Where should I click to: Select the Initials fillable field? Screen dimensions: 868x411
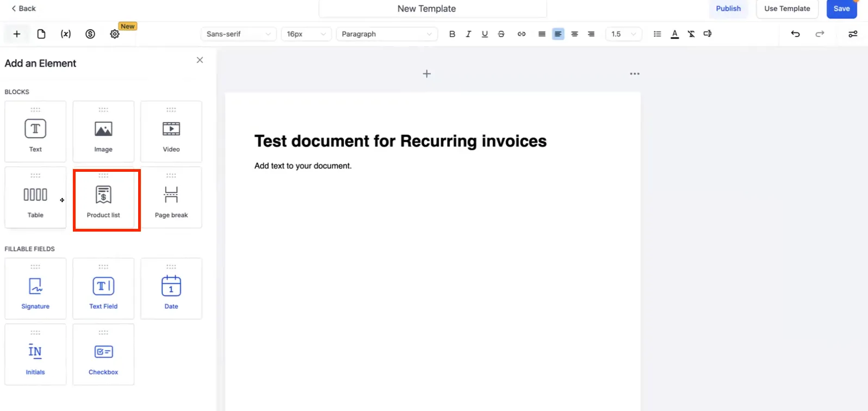(35, 354)
